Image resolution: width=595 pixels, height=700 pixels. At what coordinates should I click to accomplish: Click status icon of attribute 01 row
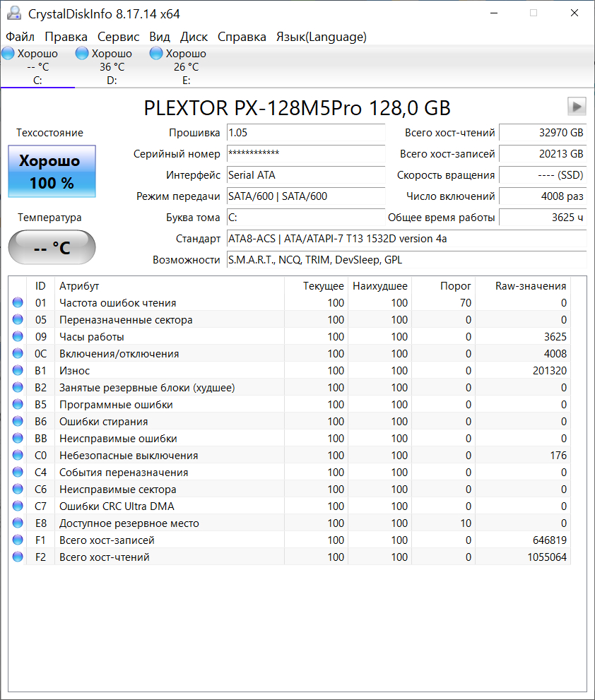[x=18, y=302]
